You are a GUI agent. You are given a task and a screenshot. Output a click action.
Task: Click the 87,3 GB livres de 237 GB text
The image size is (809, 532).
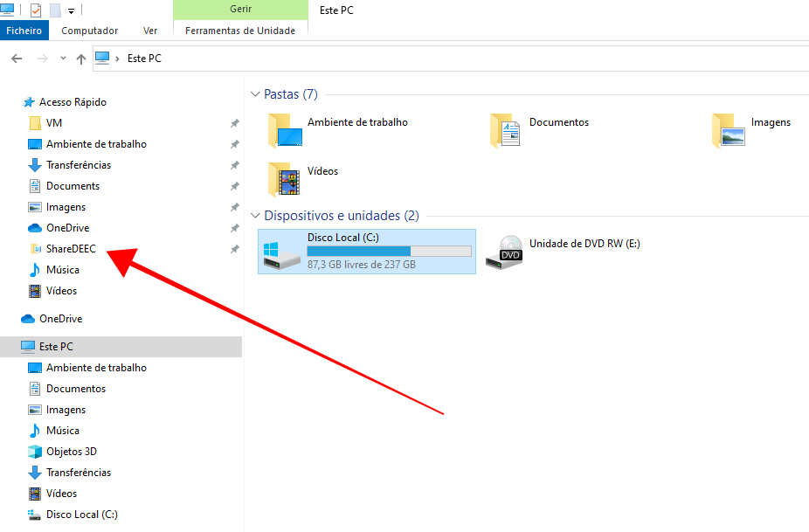point(362,265)
